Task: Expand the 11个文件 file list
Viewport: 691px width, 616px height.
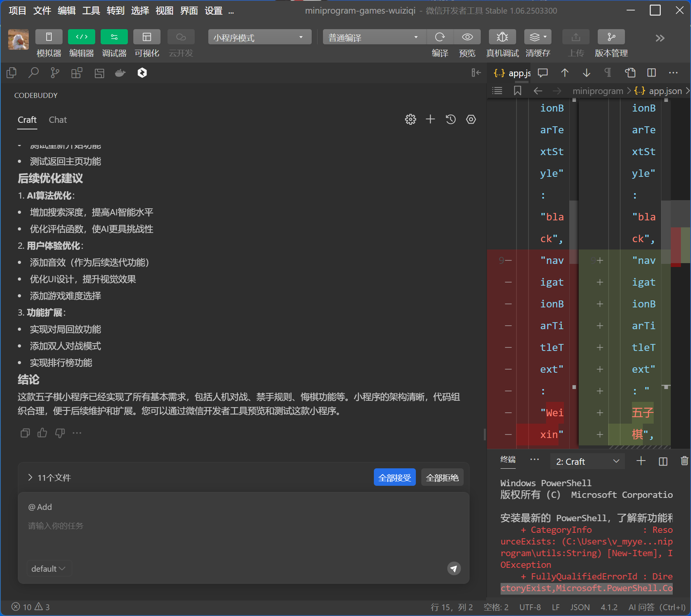Action: (30, 478)
